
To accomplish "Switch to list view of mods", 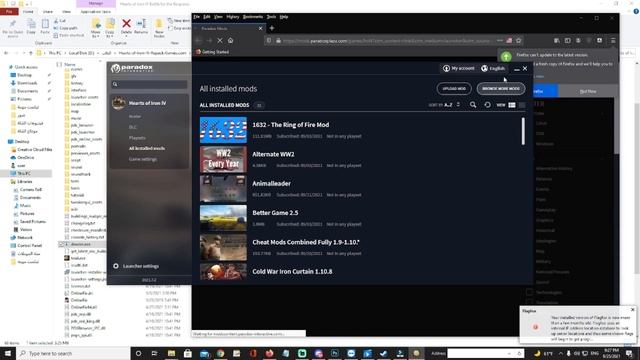I will click(x=512, y=105).
